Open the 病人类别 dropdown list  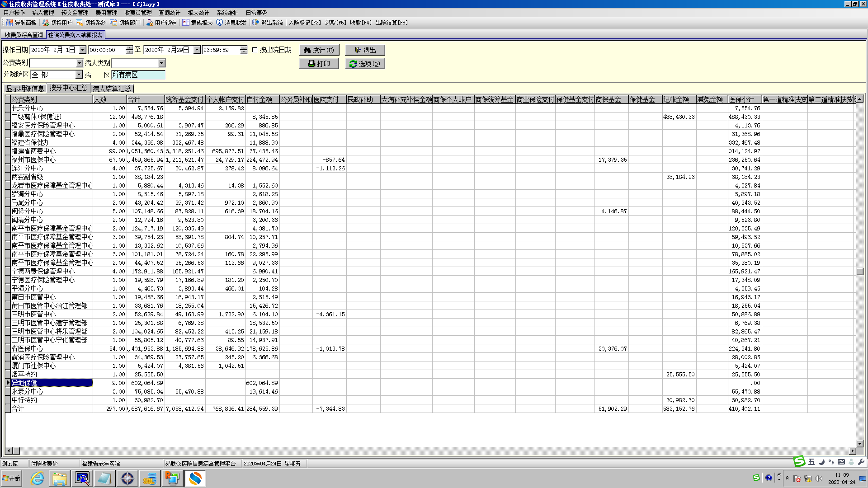coord(161,63)
